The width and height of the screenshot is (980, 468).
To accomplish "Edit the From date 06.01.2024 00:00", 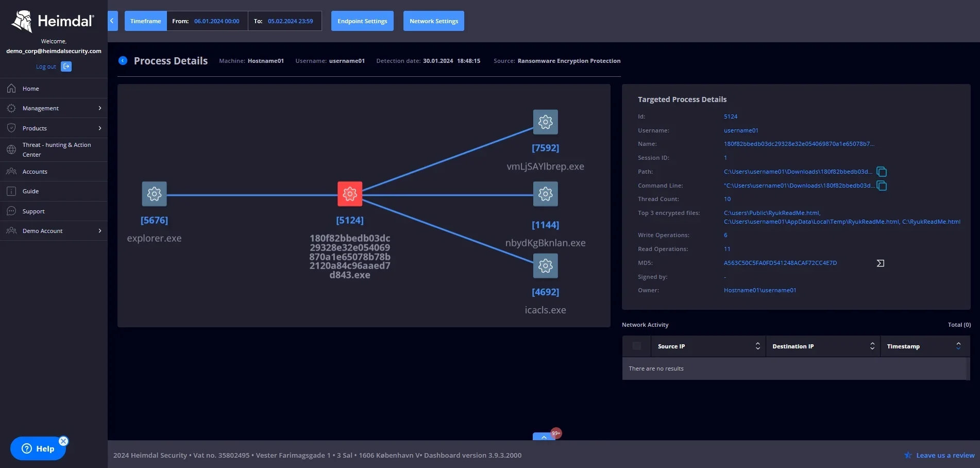I will (216, 21).
